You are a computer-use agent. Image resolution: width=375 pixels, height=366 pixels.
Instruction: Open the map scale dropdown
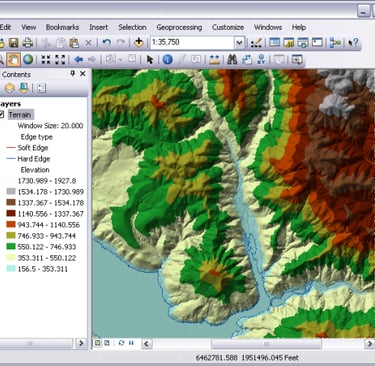[239, 43]
